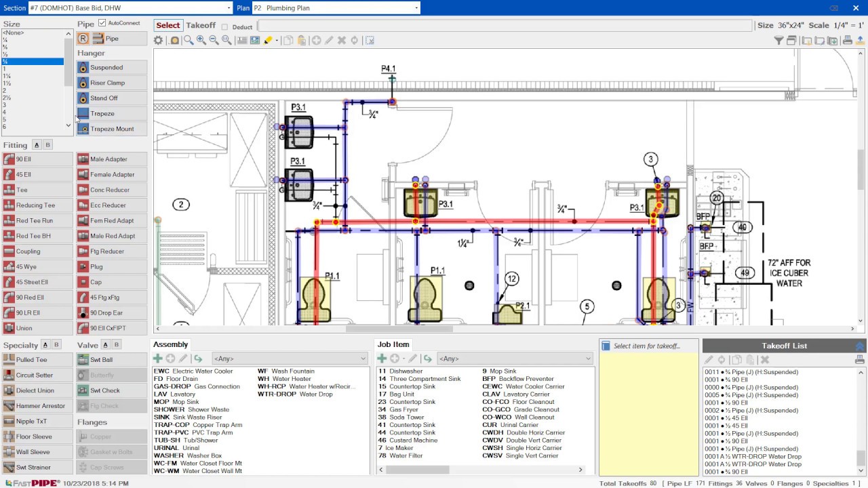Screen dimensions: 868x488
Task: Click the Trapeze Mount button
Action: click(112, 129)
